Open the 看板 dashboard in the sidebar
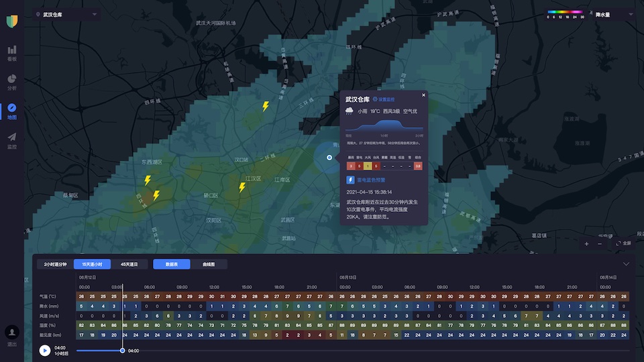The width and height of the screenshot is (644, 362). [12, 51]
